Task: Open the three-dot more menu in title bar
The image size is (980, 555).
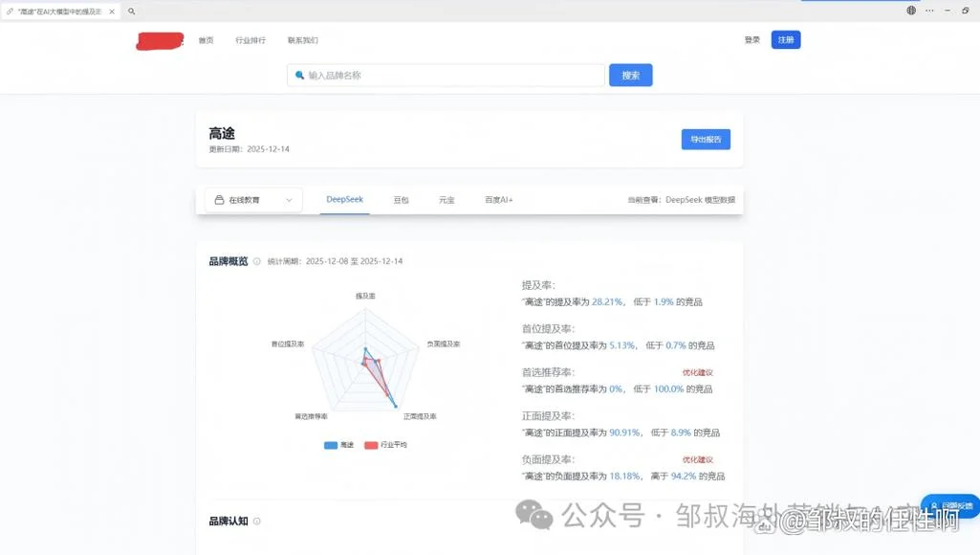Action: [x=929, y=11]
